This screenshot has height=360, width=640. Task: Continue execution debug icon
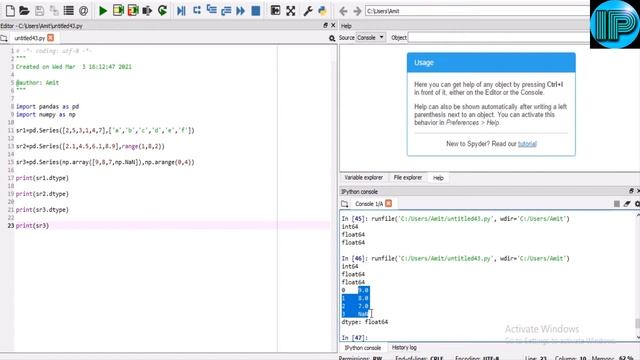[241, 11]
